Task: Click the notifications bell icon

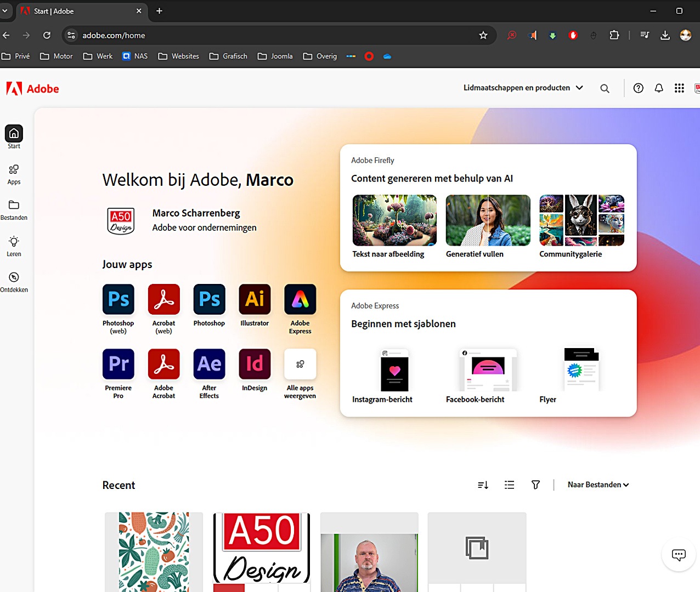Action: (659, 88)
